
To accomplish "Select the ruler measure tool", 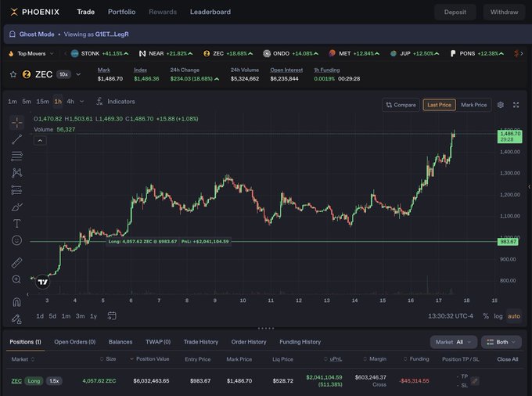I will [16, 262].
